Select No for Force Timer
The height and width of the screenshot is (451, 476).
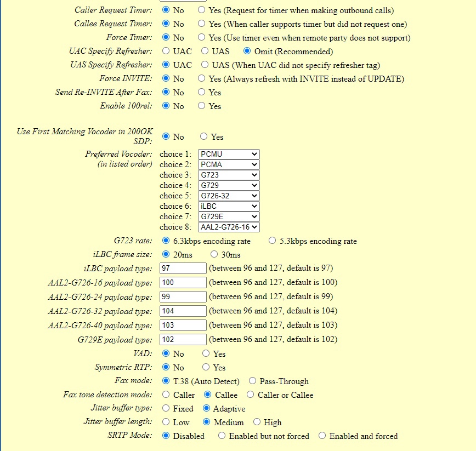[x=166, y=37]
